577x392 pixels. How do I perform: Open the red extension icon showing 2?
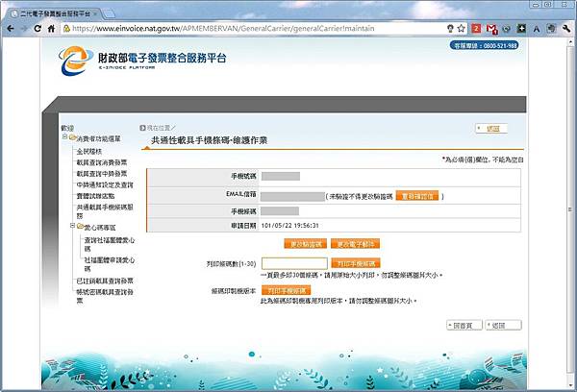pyautogui.click(x=476, y=28)
